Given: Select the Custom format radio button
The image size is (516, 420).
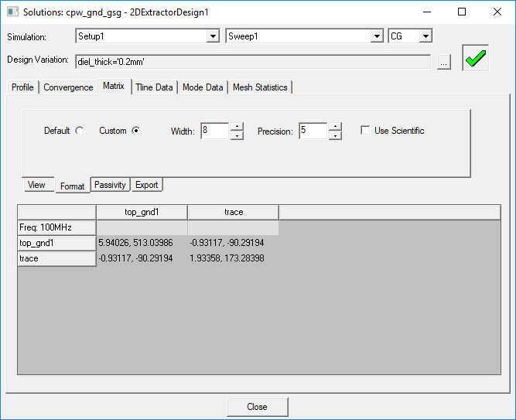Looking at the screenshot, I should 135,131.
